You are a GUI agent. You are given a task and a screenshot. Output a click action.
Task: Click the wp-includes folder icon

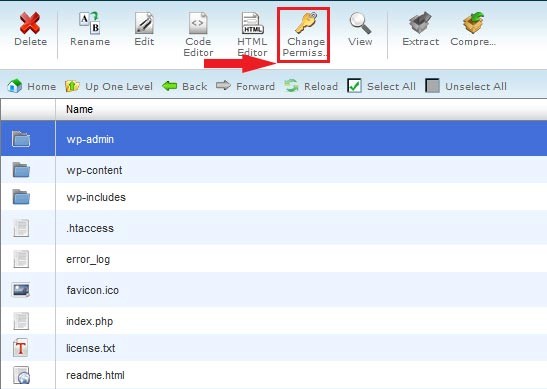pyautogui.click(x=21, y=197)
